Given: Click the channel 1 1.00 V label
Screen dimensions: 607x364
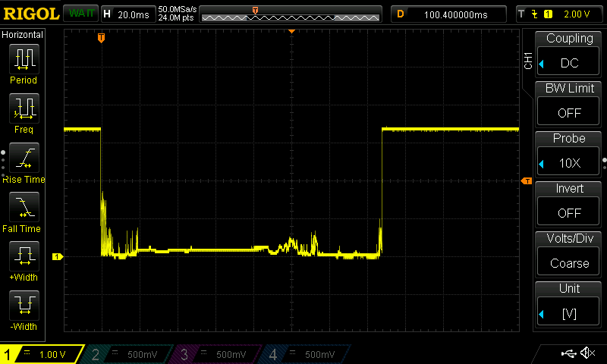Looking at the screenshot, I should coord(52,354).
